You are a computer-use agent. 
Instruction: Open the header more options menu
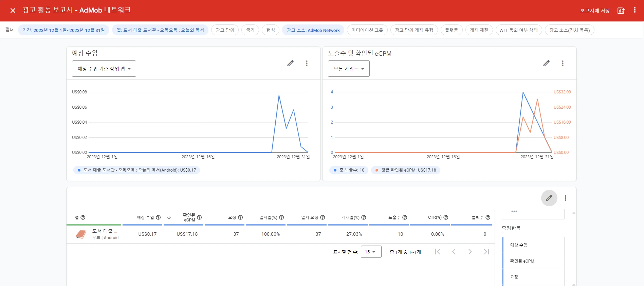coord(634,10)
